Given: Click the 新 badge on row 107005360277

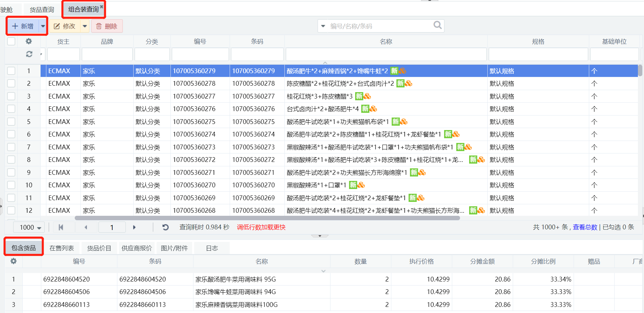Looking at the screenshot, I should 359,96.
